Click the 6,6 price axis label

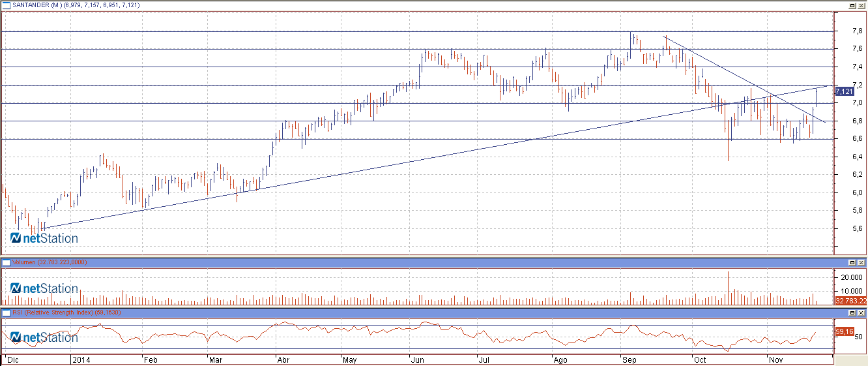[x=858, y=139]
